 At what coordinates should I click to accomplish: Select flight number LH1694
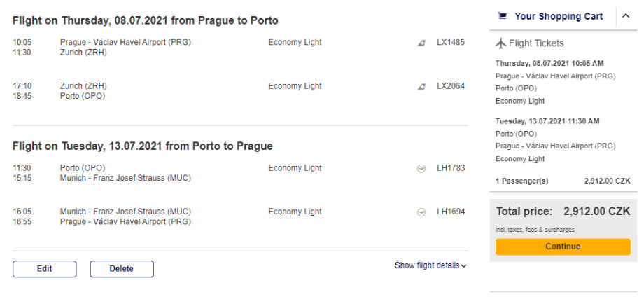(x=451, y=212)
